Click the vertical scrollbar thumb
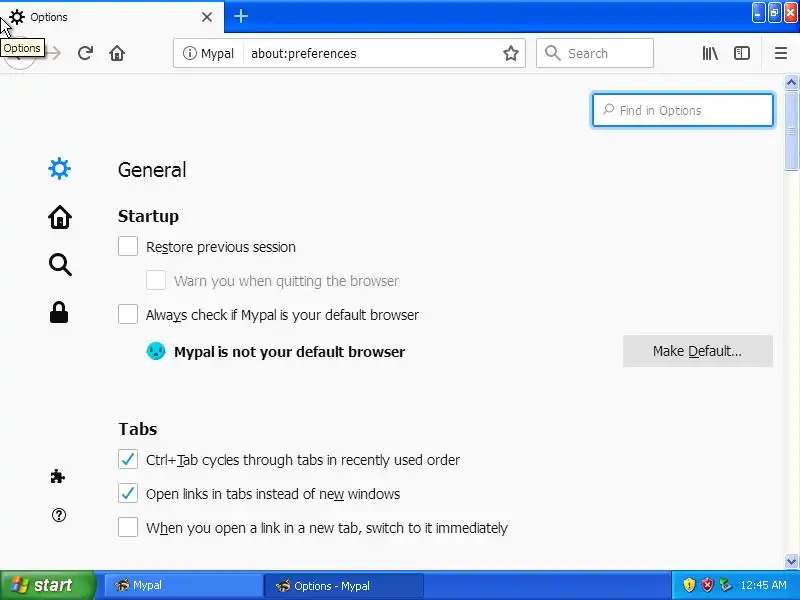800x600 pixels. (791, 131)
